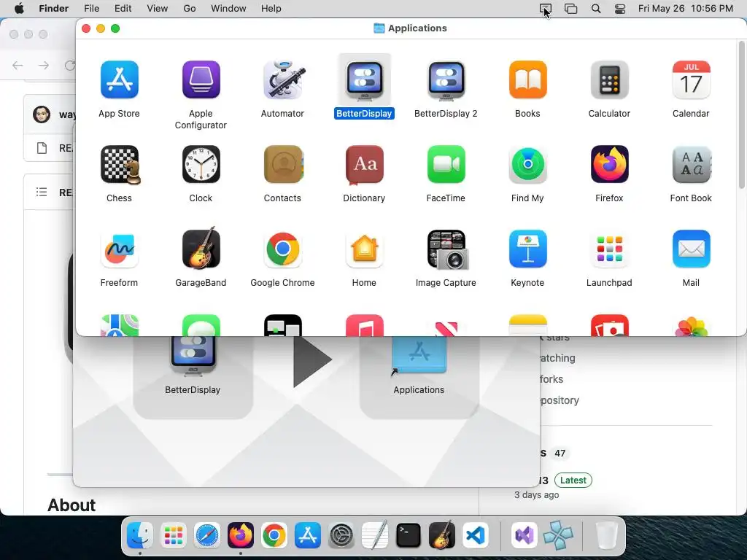747x560 pixels.
Task: Select the App Store app icon
Action: coord(119,79)
